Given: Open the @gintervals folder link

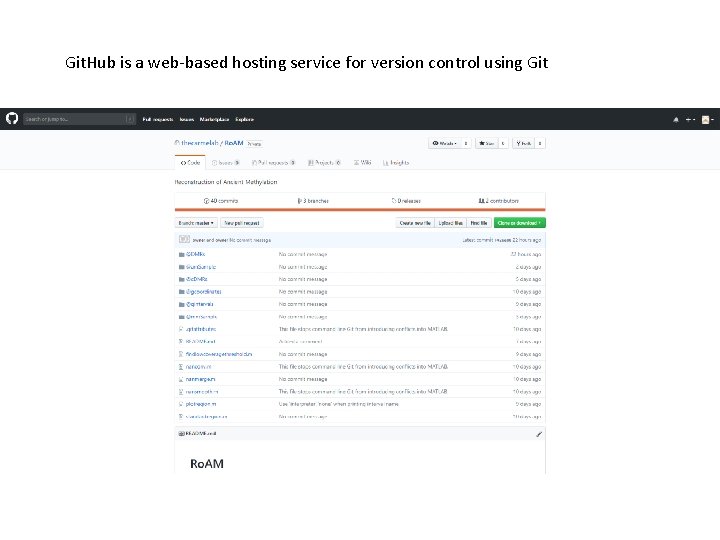Looking at the screenshot, I should click(x=200, y=304).
